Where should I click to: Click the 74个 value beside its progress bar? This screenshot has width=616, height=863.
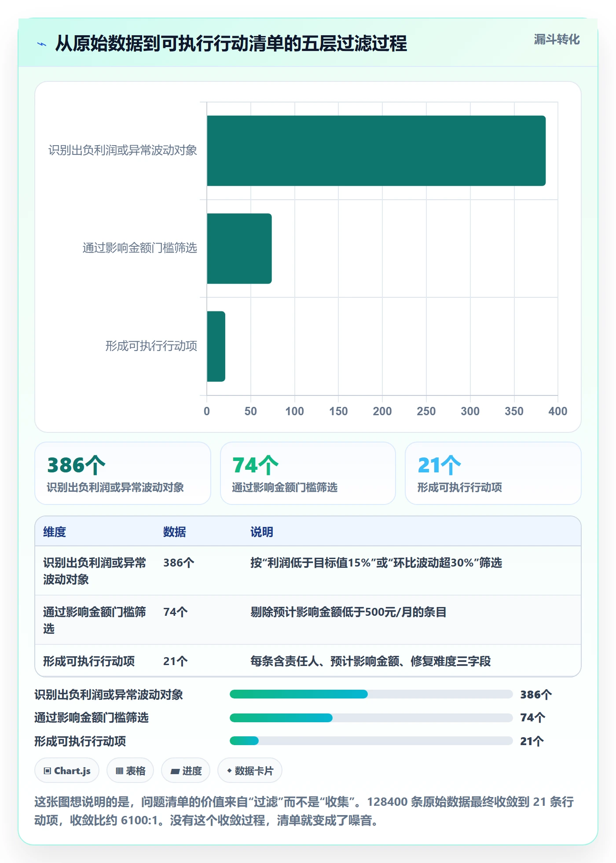tap(533, 718)
